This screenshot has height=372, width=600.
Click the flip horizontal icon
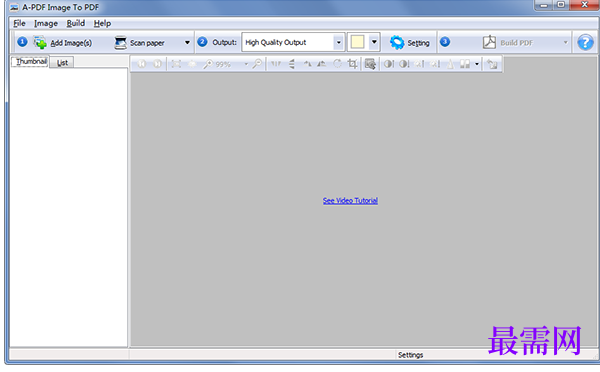tap(276, 64)
